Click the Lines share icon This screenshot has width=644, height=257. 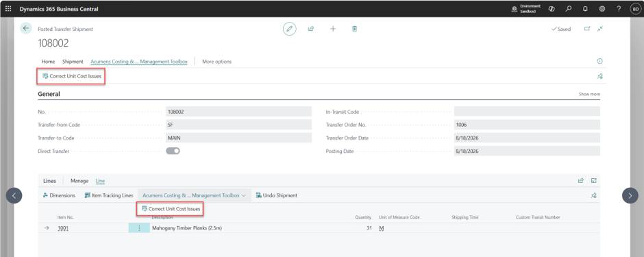click(581, 181)
